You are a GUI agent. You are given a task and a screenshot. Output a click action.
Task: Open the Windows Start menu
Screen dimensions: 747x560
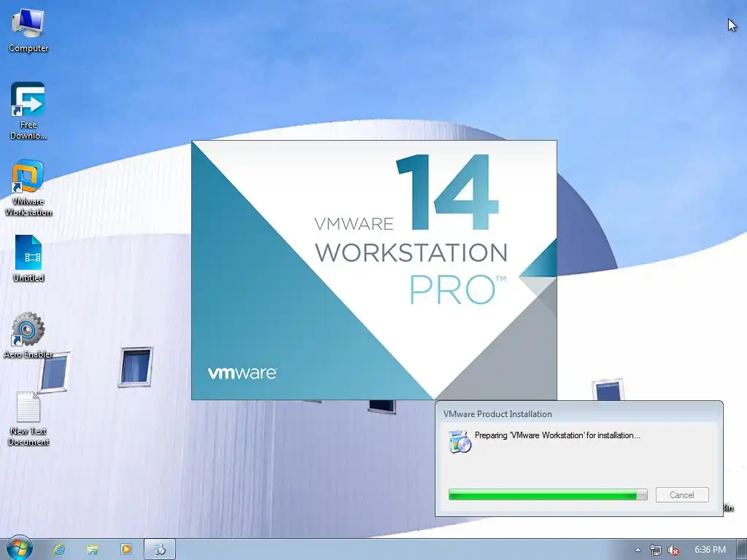pyautogui.click(x=19, y=549)
